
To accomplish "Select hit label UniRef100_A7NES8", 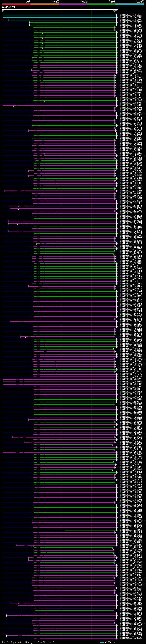I will click(x=131, y=32).
